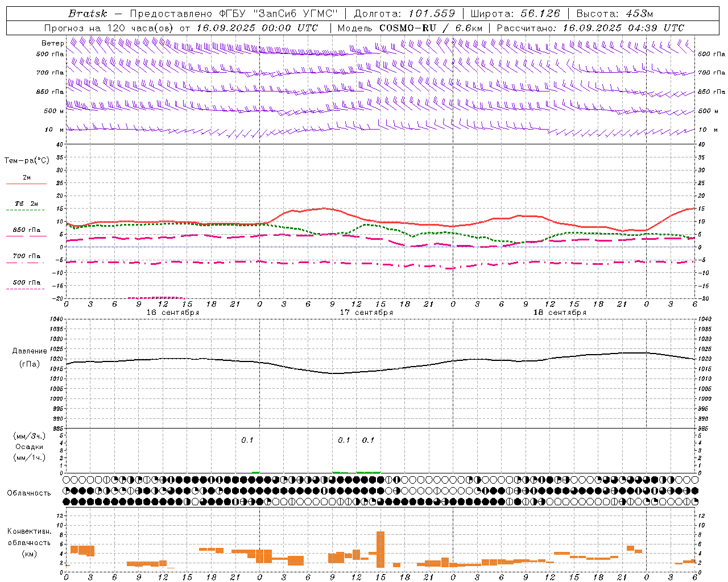The height and width of the screenshot is (582, 728).
Task: Click the "Конвективн." convective cloud label
Action: [29, 531]
